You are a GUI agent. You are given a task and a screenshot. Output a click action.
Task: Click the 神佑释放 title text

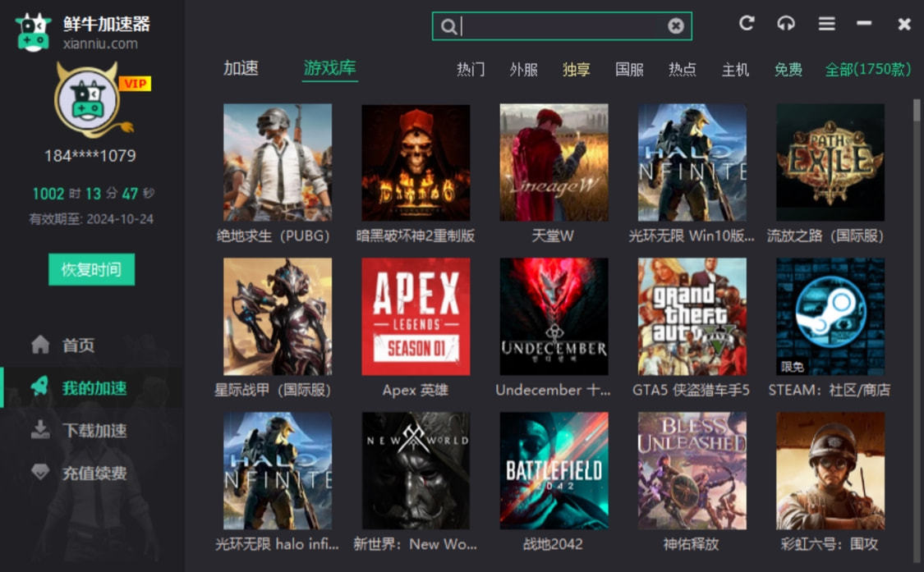click(x=692, y=544)
